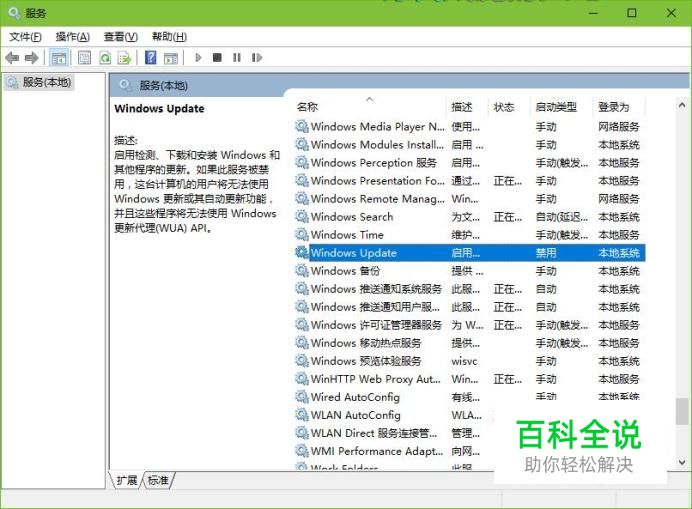Click the scrollbar up arrow in services list

[x=682, y=106]
